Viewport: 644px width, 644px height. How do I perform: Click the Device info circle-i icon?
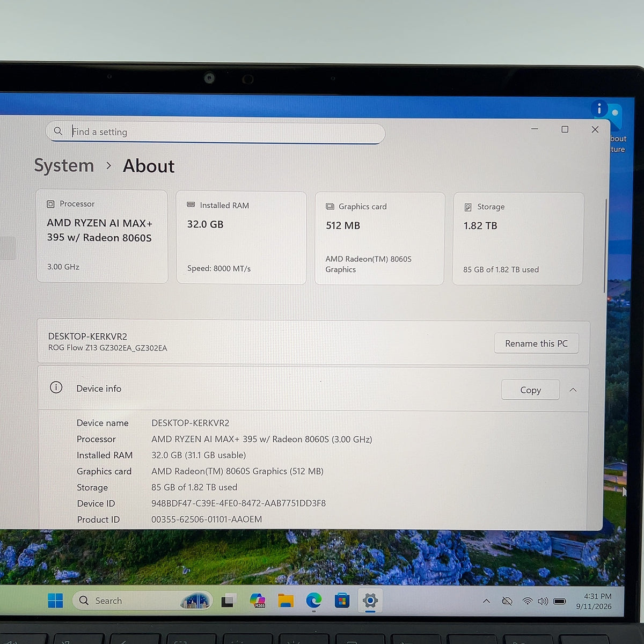coord(56,387)
